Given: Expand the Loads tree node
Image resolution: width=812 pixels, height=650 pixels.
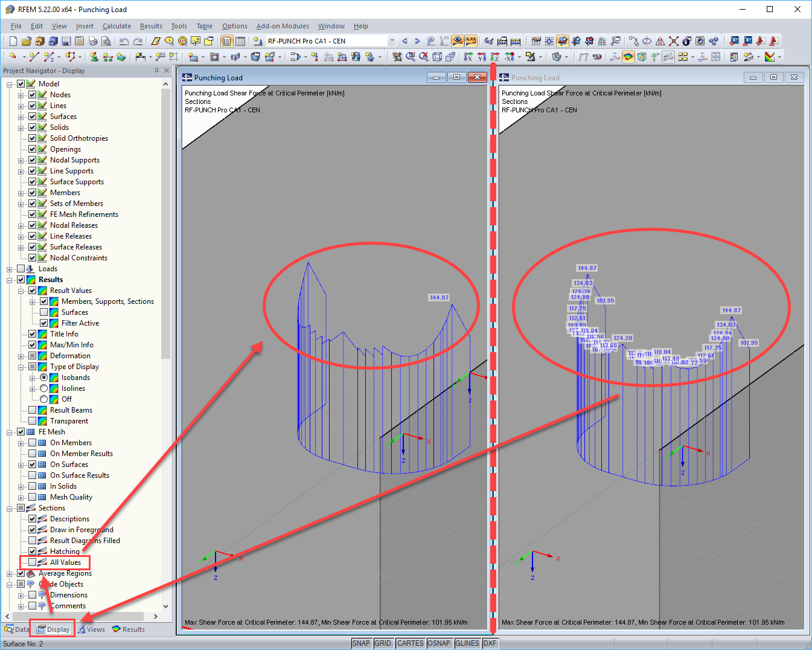Looking at the screenshot, I should (10, 269).
